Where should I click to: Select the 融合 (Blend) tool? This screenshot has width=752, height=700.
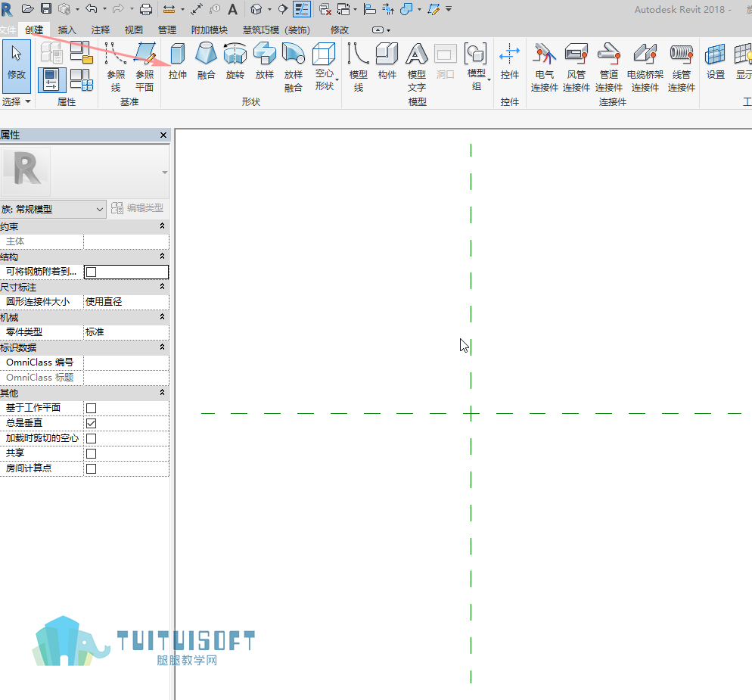(x=207, y=61)
